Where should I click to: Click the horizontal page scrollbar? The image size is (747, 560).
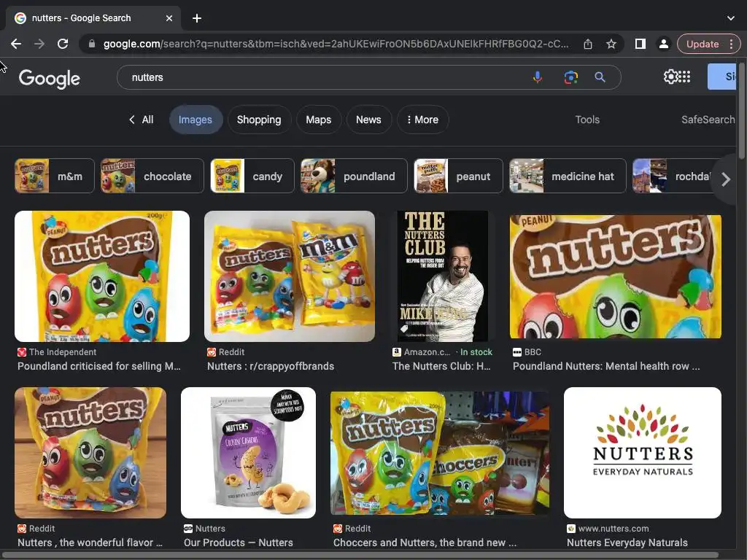[359, 555]
